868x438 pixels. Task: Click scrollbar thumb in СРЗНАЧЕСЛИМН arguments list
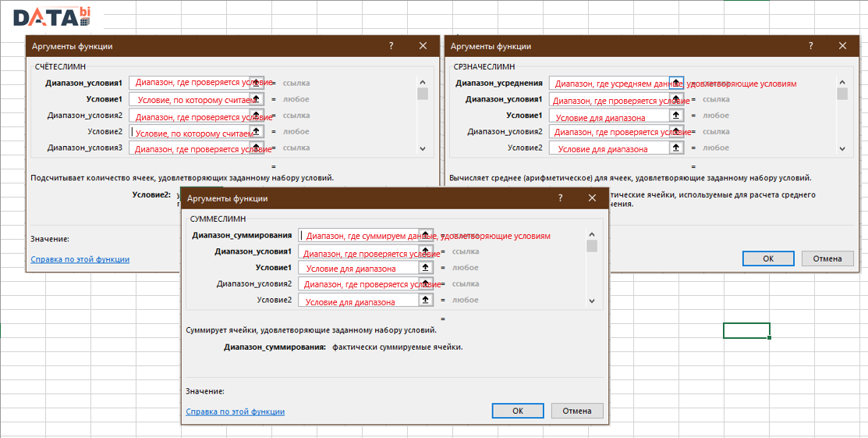click(x=842, y=94)
